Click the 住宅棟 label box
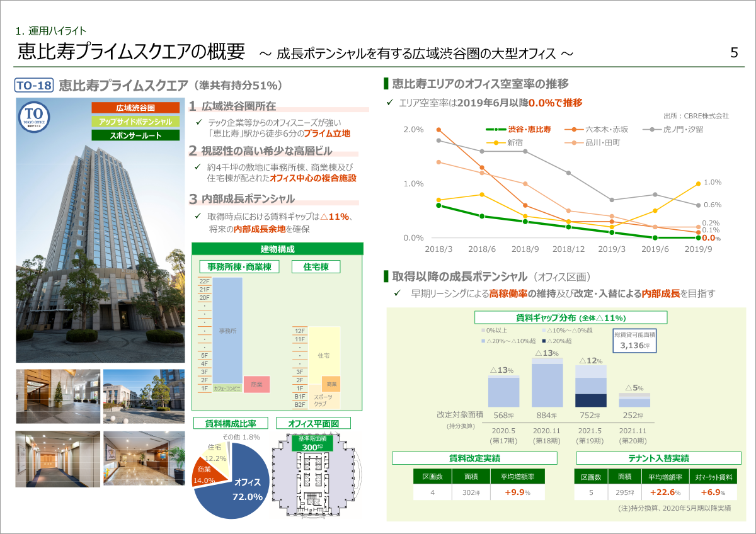756x534 pixels. coord(316,266)
